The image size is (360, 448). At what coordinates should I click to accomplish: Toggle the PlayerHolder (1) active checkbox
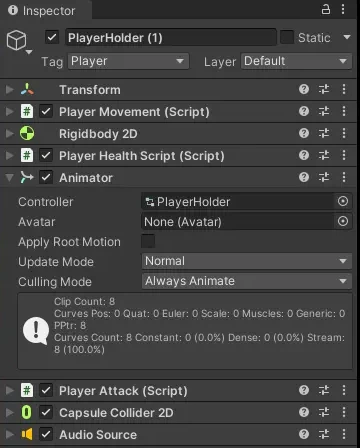[52, 37]
